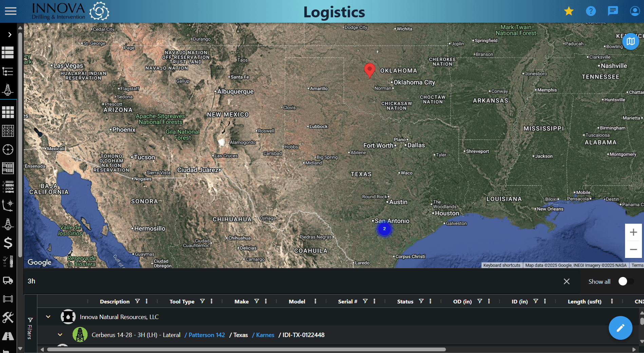Open ID (in) column options menu
Screen dimensions: 644x353
tap(545, 301)
